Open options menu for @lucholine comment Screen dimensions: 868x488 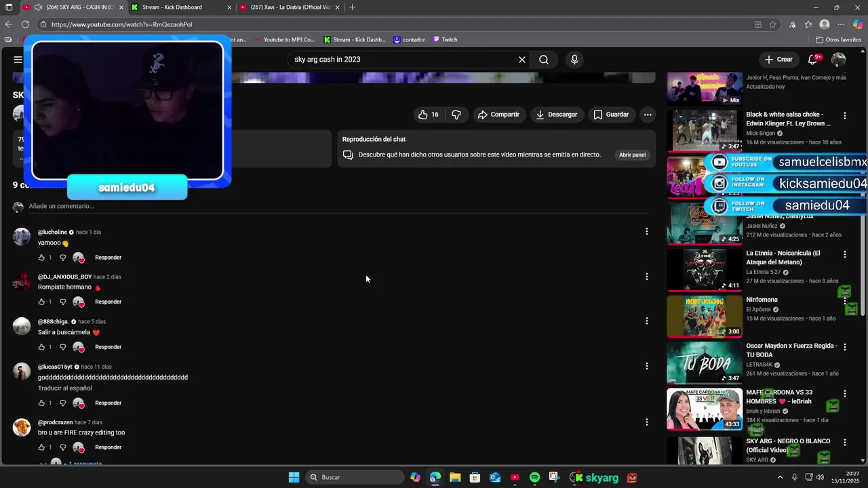[647, 232]
